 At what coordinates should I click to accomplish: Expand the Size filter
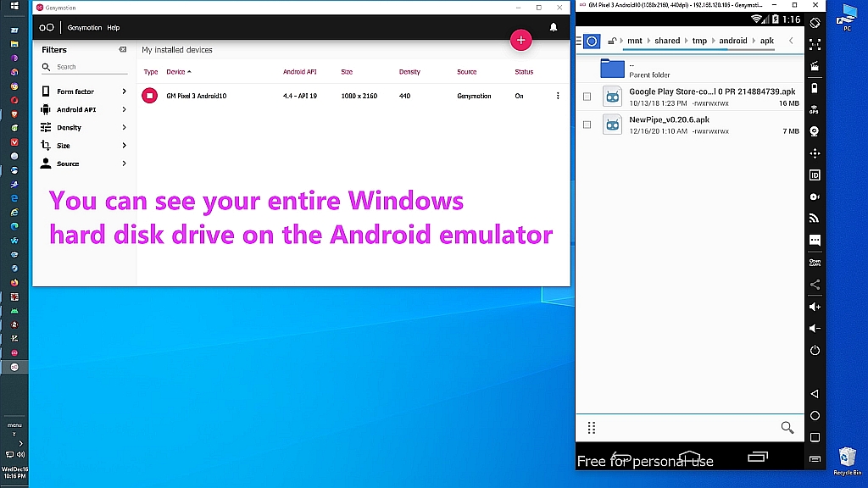click(84, 146)
